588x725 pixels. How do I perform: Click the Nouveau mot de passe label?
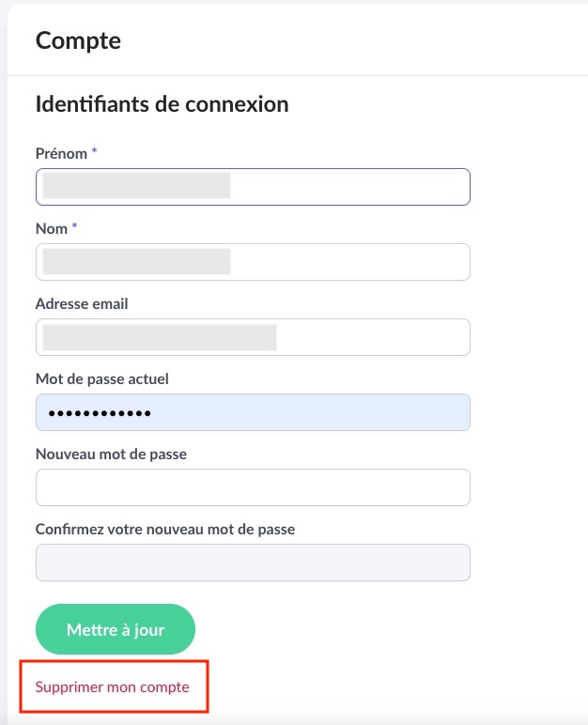pyautogui.click(x=111, y=454)
